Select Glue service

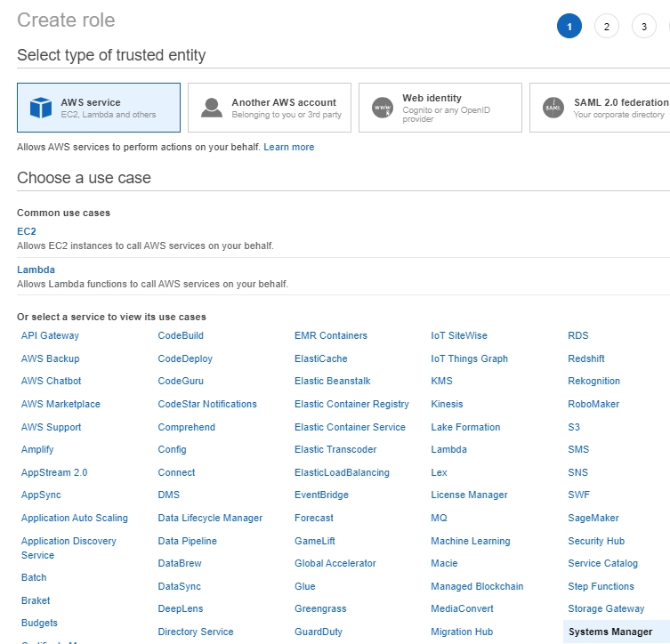click(305, 586)
